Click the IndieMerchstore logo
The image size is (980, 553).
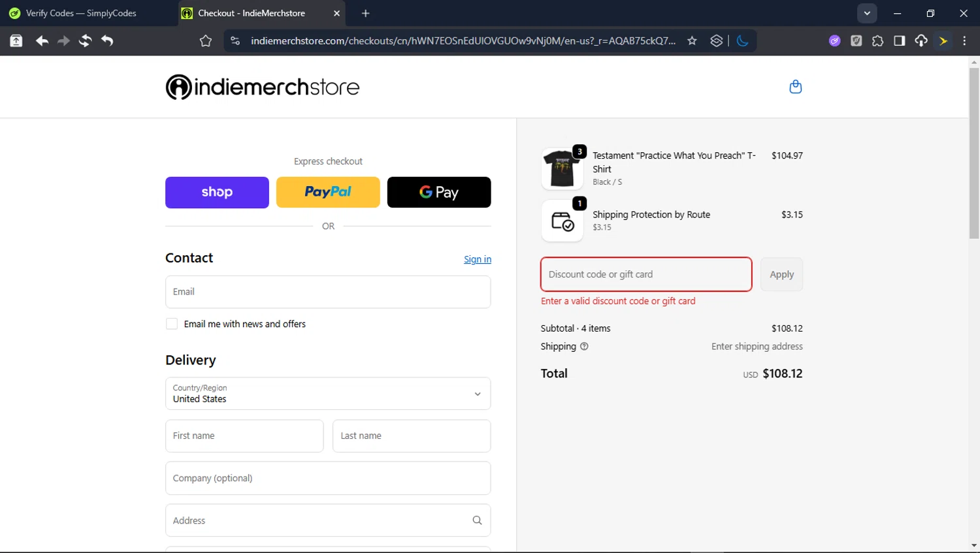pos(263,87)
